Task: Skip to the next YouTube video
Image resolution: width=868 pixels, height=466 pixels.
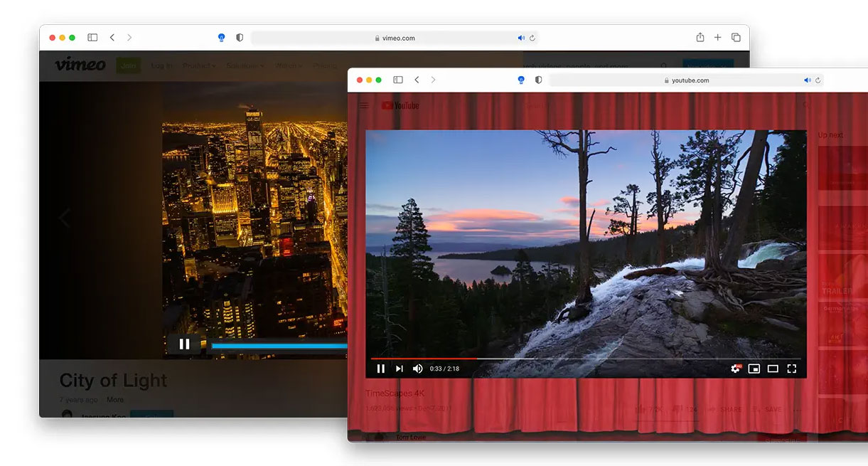Action: click(x=399, y=369)
